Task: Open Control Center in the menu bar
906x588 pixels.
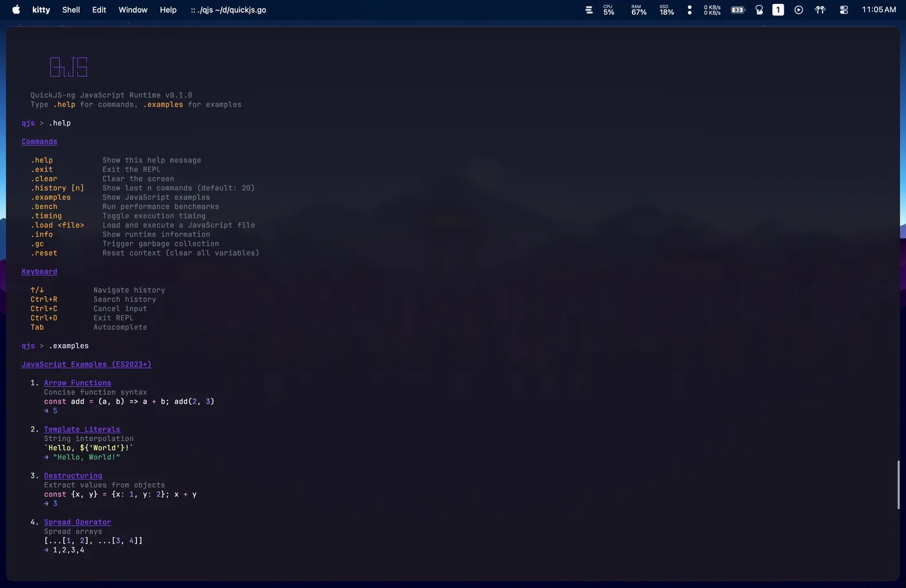Action: tap(844, 10)
